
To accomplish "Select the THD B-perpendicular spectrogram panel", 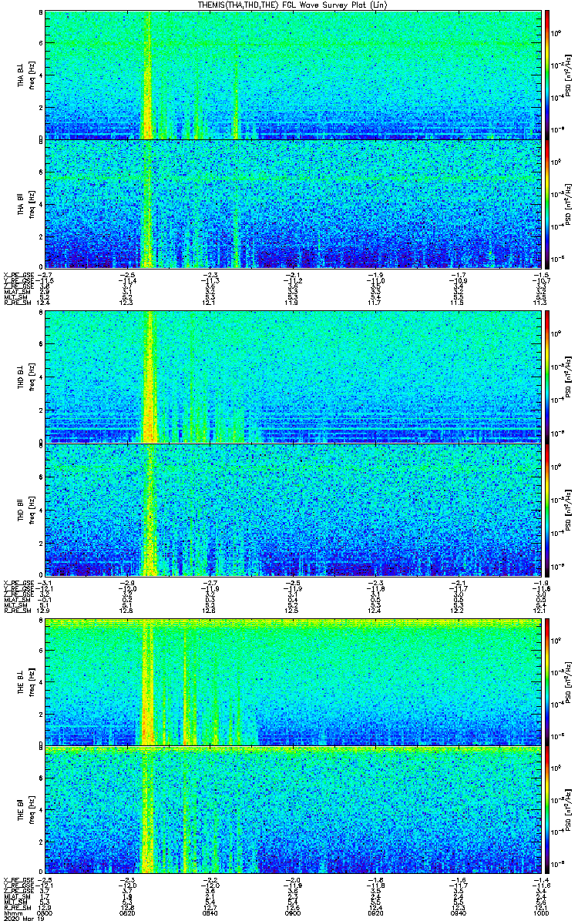I will (292, 377).
